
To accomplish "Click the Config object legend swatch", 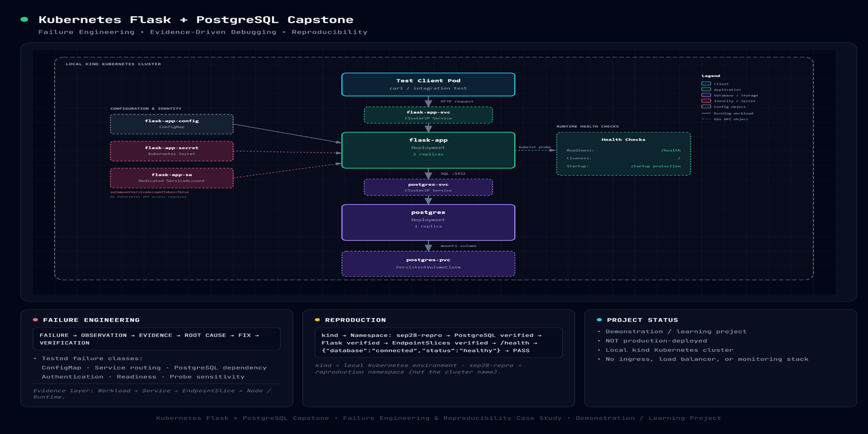I will 706,106.
